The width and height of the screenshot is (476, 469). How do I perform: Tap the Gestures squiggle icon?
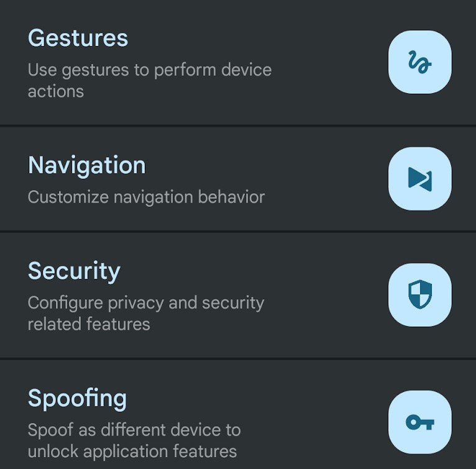419,62
